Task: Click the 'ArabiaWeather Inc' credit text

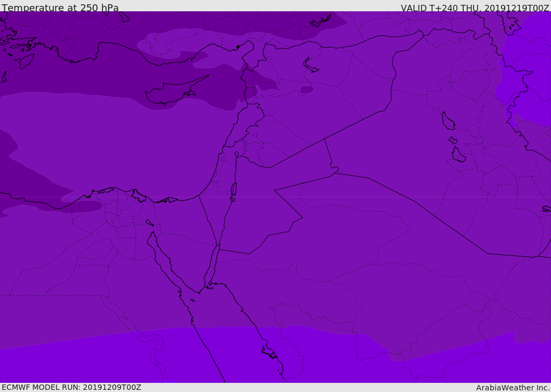Action: point(512,388)
